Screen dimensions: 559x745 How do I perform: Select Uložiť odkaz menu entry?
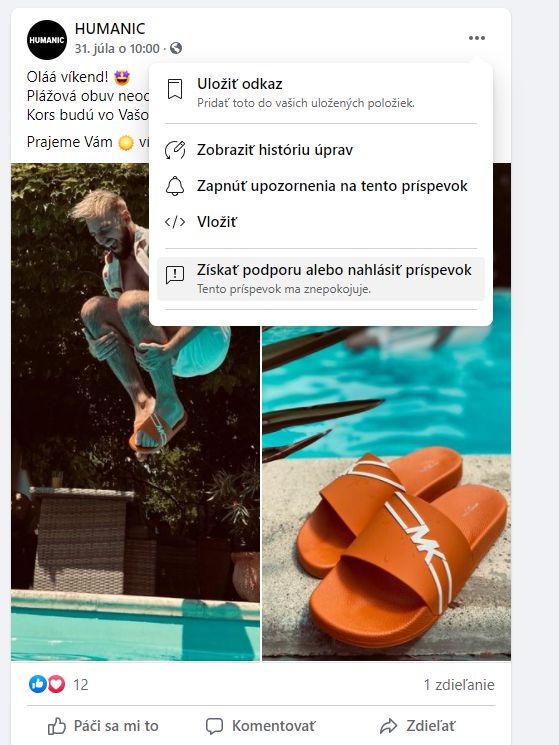coord(321,93)
